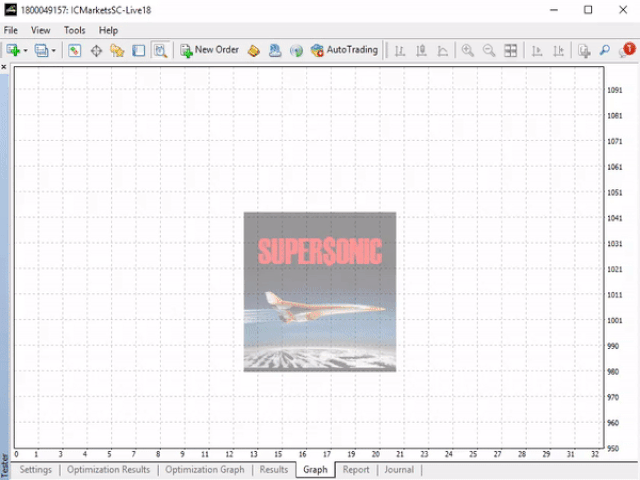This screenshot has width=640, height=480.
Task: Close the Tester panel with the x
Action: coord(4,67)
